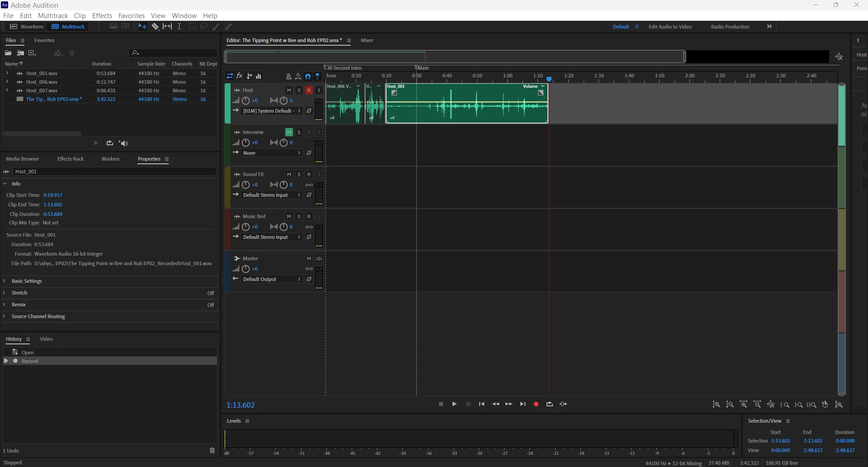Click the Inputs/Outputs arrows icon in track header
Viewport: 868px width, 467px height.
coord(230,76)
